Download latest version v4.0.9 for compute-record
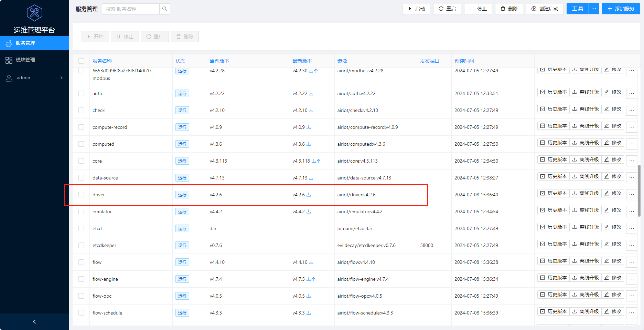The width and height of the screenshot is (644, 330). (x=309, y=127)
